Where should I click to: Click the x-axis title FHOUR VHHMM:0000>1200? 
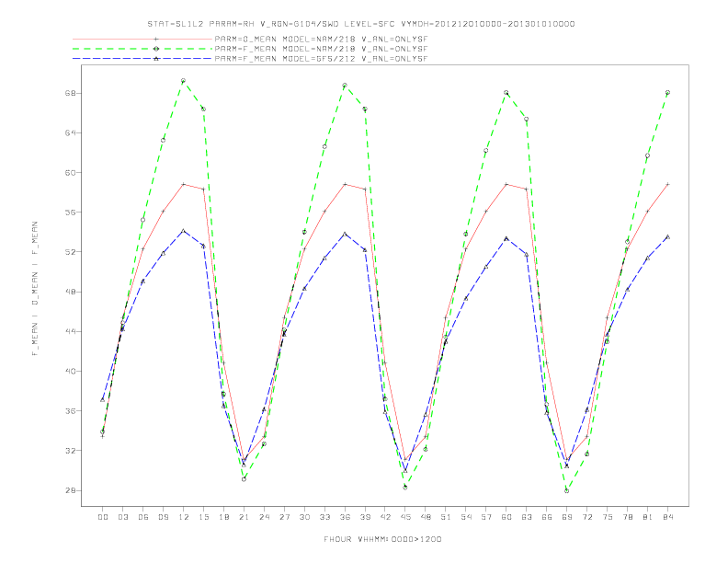click(382, 539)
